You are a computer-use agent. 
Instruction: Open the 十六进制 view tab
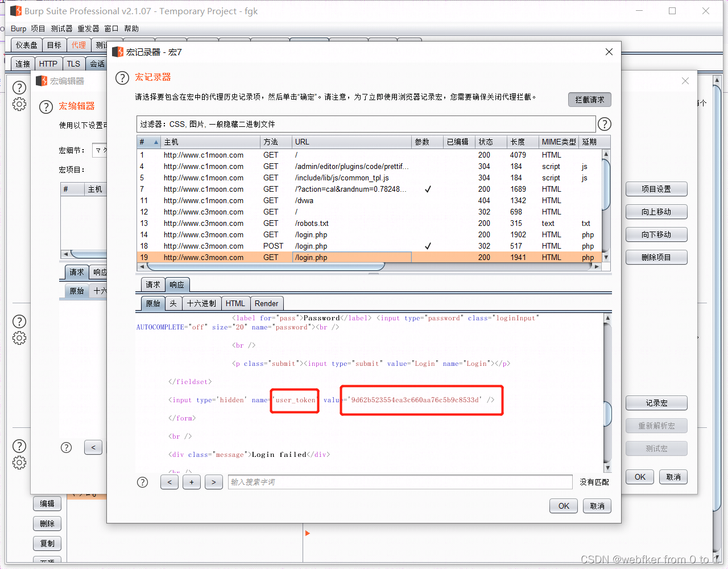(x=201, y=303)
